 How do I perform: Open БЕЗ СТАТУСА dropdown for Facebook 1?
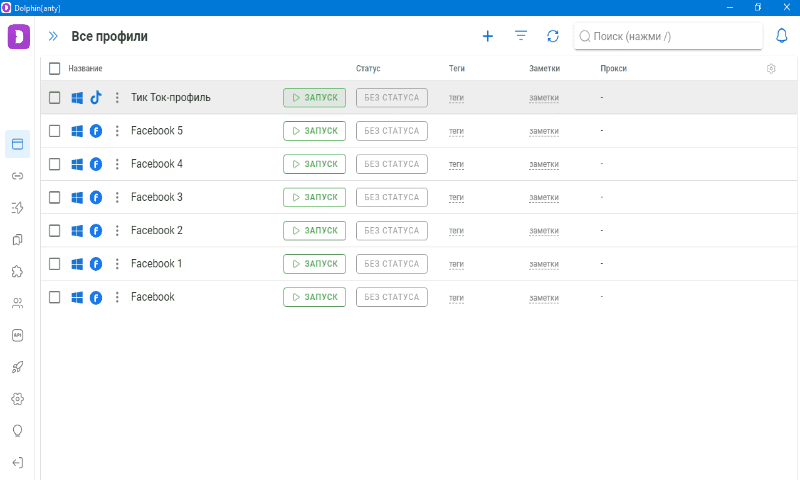tap(391, 264)
